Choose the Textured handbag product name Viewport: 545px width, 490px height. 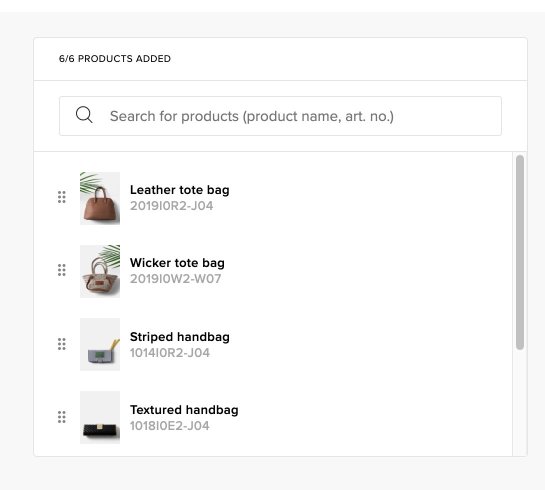pos(184,410)
